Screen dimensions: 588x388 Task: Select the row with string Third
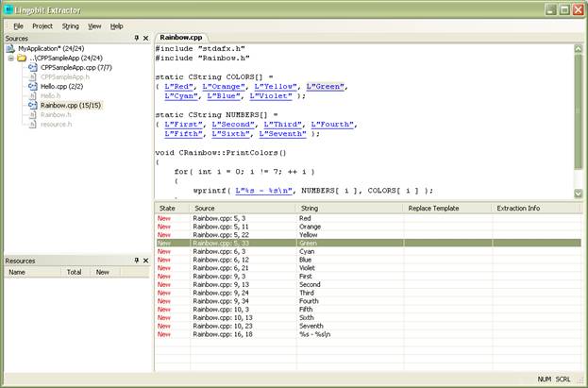tap(368, 293)
